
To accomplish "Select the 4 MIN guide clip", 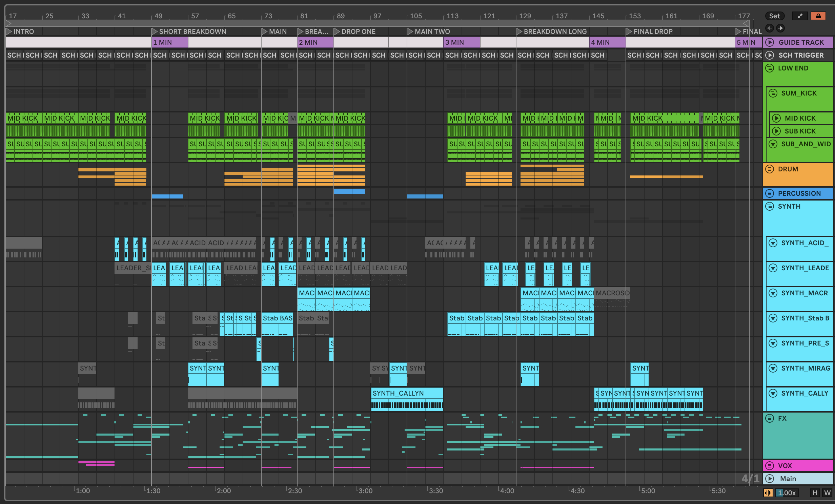I will point(608,42).
